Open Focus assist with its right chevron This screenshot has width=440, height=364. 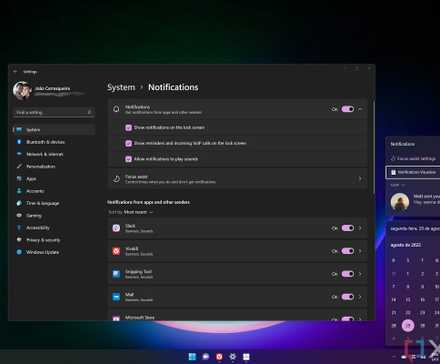point(360,179)
